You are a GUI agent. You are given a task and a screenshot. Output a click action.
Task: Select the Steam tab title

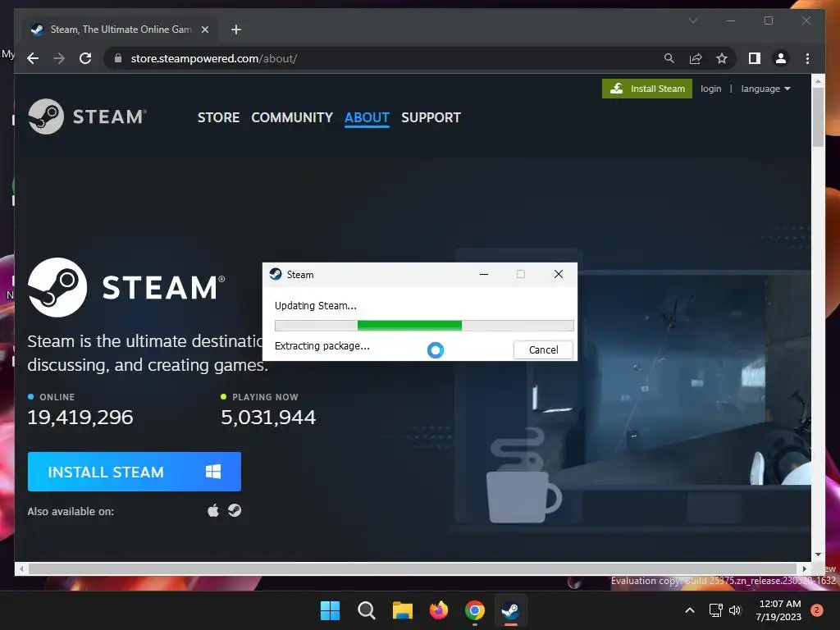[121, 30]
